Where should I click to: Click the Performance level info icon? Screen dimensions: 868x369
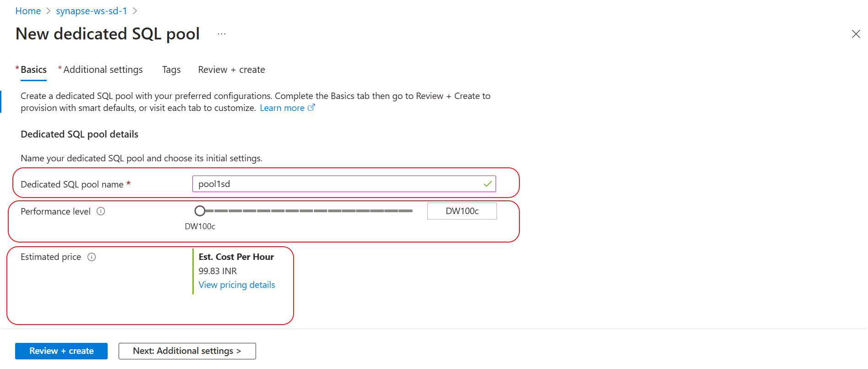pyautogui.click(x=101, y=211)
